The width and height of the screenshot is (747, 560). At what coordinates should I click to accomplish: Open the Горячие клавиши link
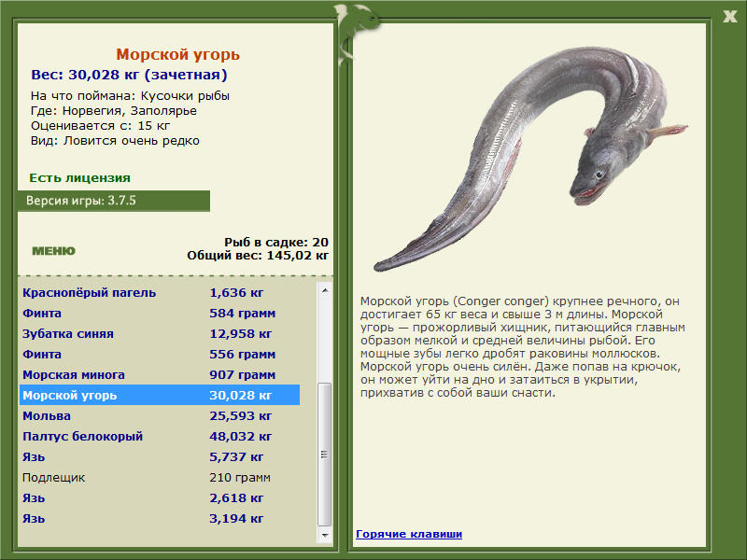coord(409,534)
